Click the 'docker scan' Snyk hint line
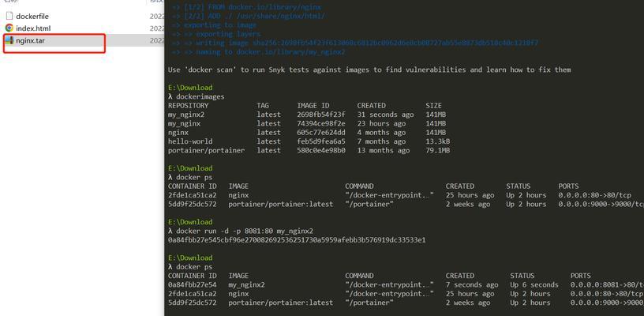The image size is (644, 316). [x=369, y=70]
